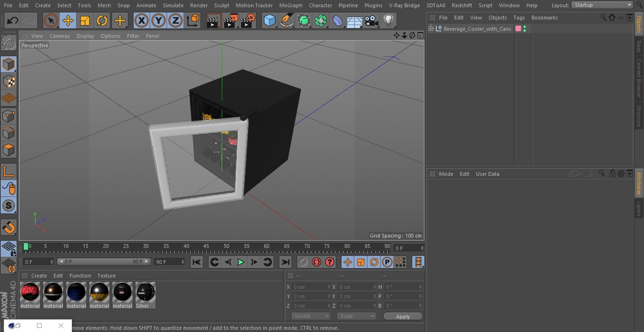Open the Object Manager Tags menu

point(519,17)
